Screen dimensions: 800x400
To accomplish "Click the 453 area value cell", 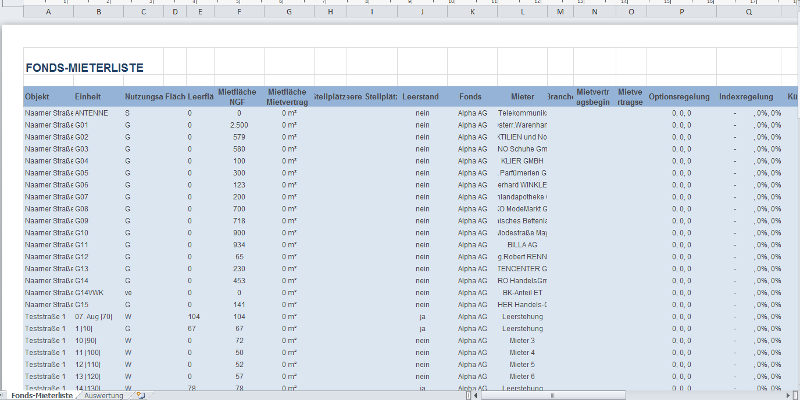I will [x=239, y=281].
